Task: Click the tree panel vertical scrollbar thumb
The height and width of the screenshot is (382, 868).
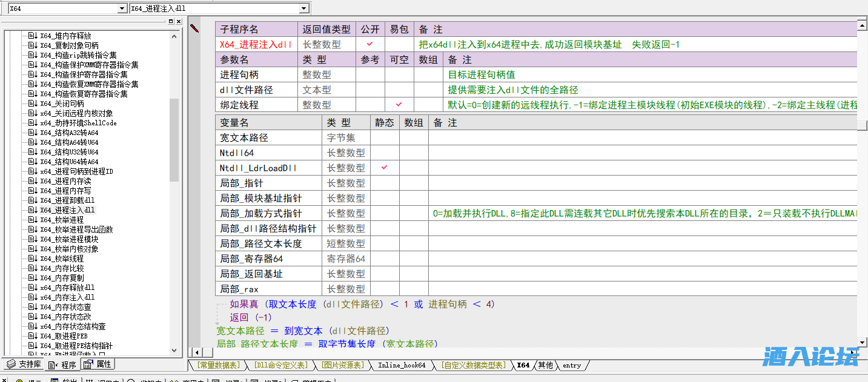Action: (174, 139)
